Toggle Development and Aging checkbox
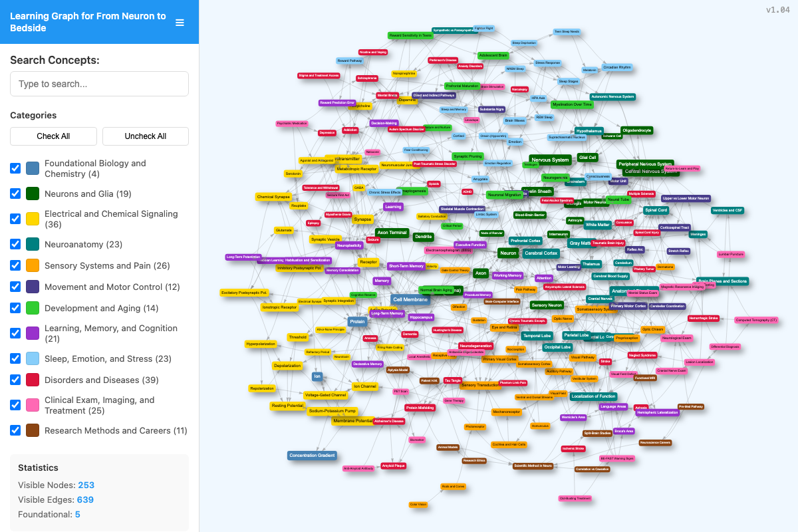This screenshot has height=532, width=798. coord(15,308)
